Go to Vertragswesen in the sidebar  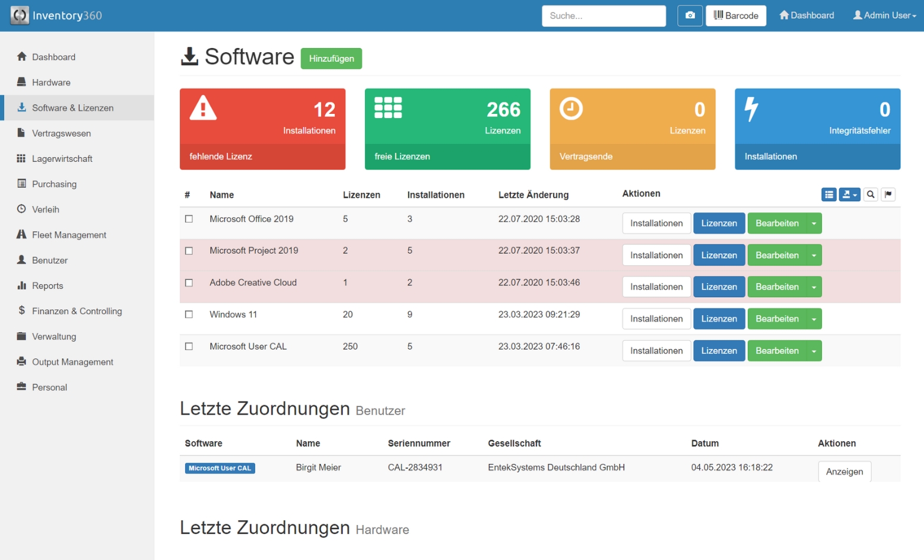click(x=61, y=133)
